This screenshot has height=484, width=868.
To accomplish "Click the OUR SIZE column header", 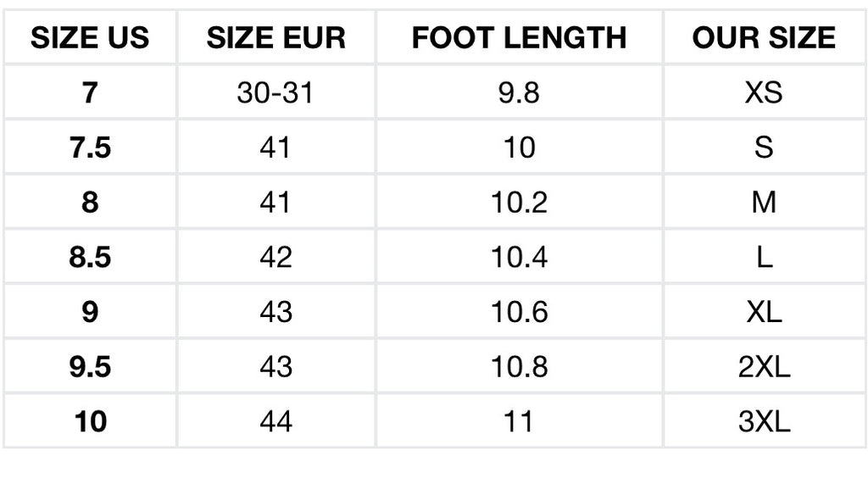I will click(764, 37).
